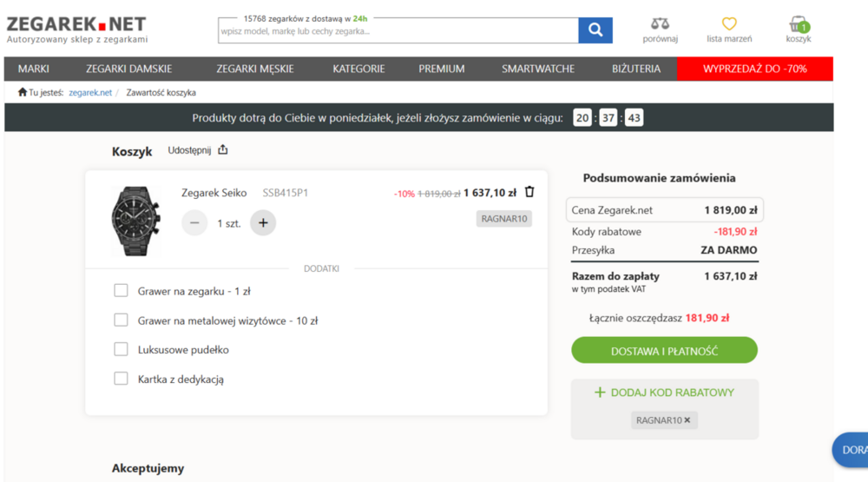Check the Kartka z dedykacją box
Viewport: 868px width, 482px height.
click(x=122, y=379)
